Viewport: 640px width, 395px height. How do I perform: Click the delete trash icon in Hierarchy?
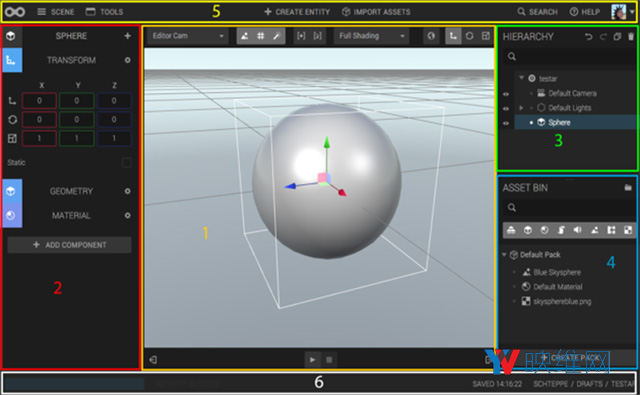[631, 37]
